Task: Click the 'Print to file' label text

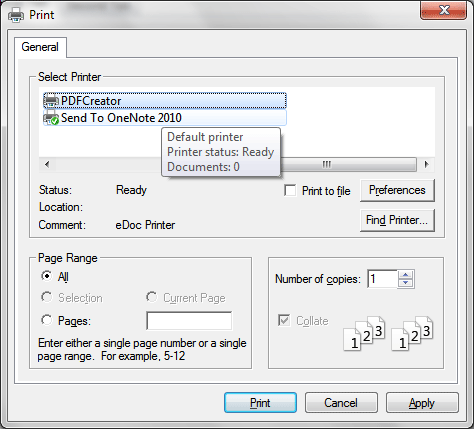Action: pyautogui.click(x=326, y=191)
